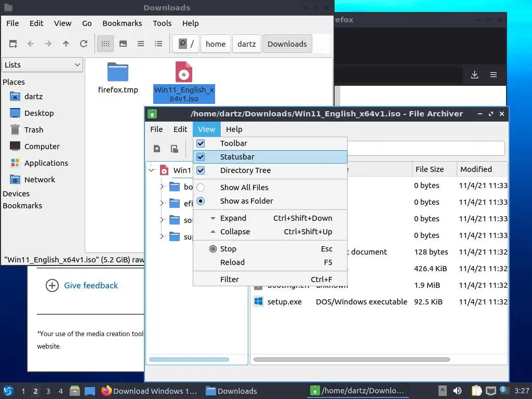Expand the 'su' folder tree node
Image resolution: width=532 pixels, height=399 pixels.
[x=162, y=236]
